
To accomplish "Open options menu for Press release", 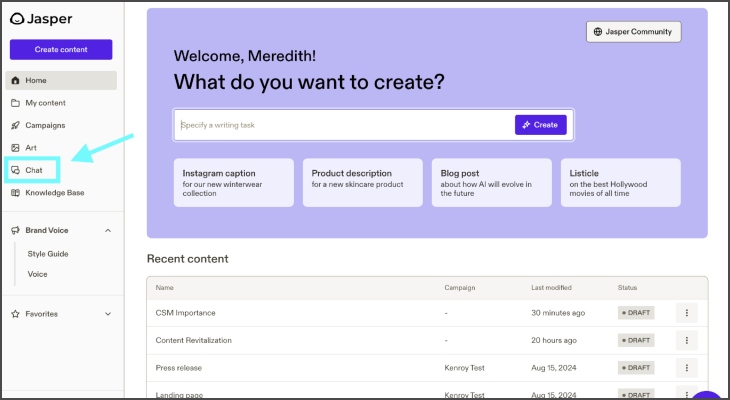I will click(686, 368).
